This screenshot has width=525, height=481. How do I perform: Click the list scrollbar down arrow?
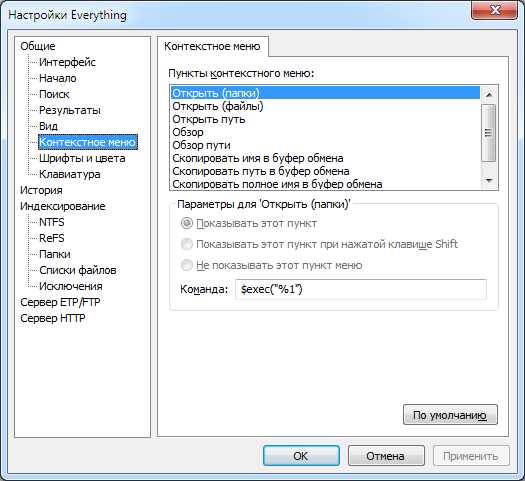point(489,181)
